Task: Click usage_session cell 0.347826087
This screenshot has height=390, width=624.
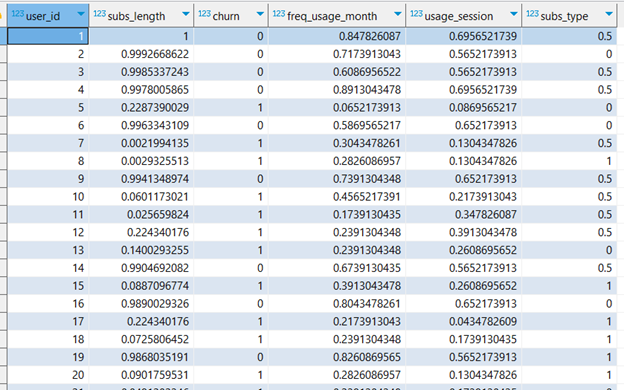Action: pyautogui.click(x=464, y=214)
